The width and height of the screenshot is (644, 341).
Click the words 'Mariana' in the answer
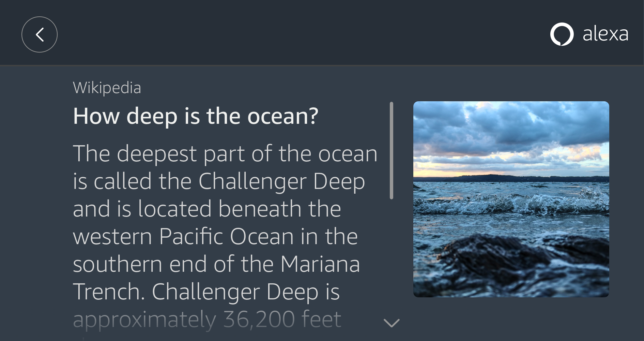[x=320, y=264]
